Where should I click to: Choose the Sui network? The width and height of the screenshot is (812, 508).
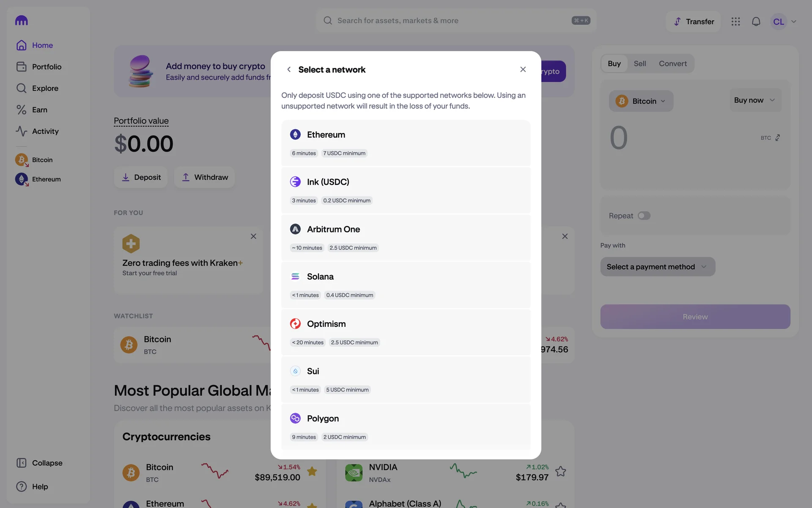(406, 380)
